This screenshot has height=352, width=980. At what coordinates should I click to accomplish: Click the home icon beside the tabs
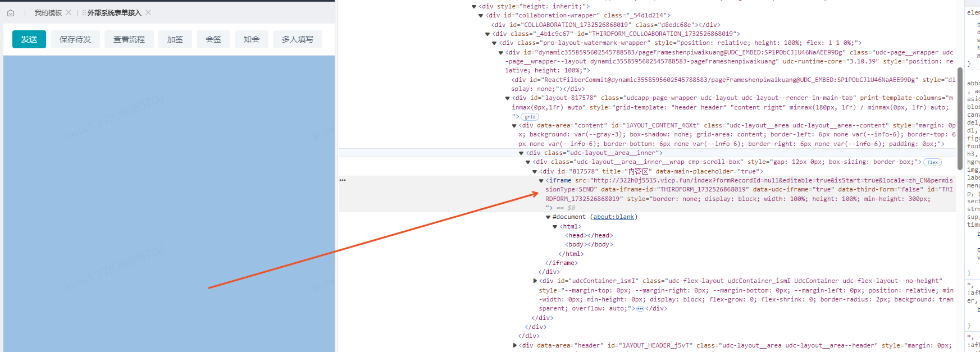[11, 13]
